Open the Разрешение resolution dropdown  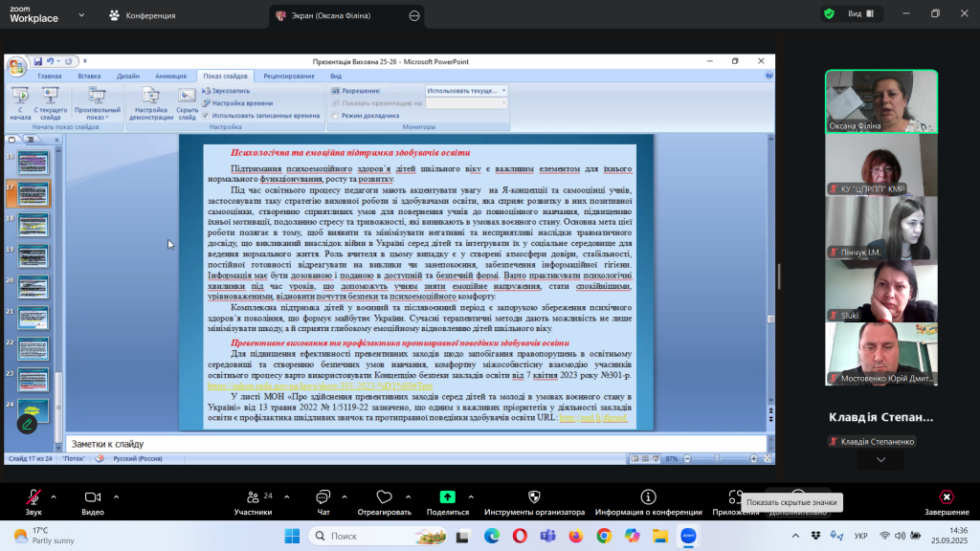pos(466,91)
